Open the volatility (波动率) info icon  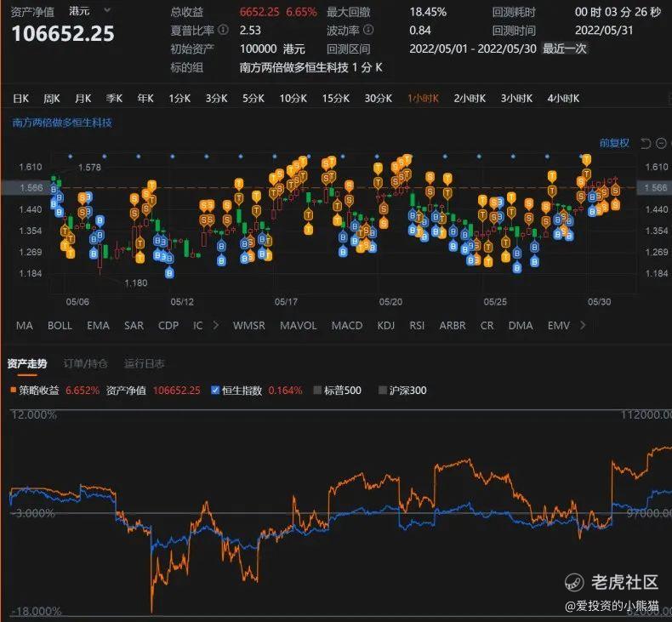coord(368,30)
